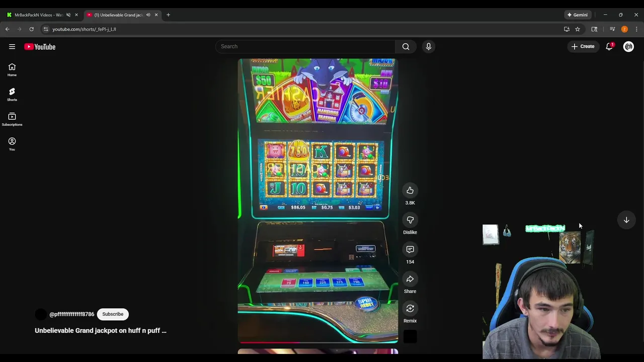Open the site information icon in address bar
Viewport: 644px width, 362px height.
click(46, 29)
